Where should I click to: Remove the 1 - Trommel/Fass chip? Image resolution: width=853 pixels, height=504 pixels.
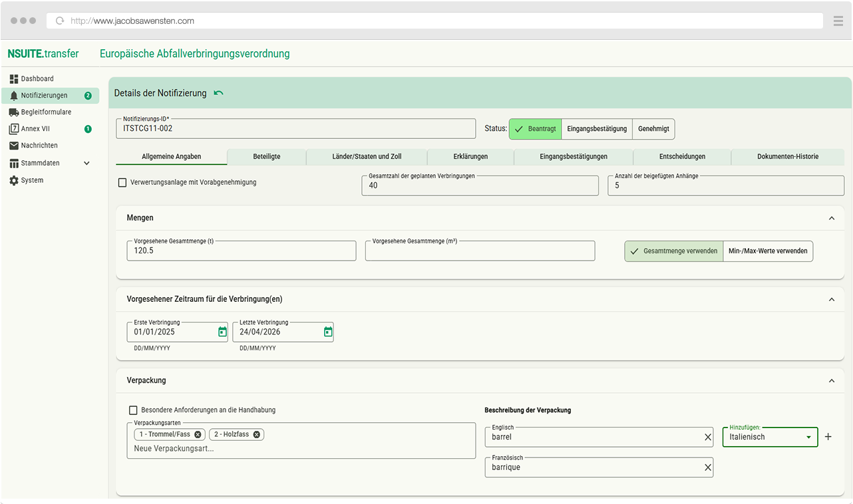point(198,434)
